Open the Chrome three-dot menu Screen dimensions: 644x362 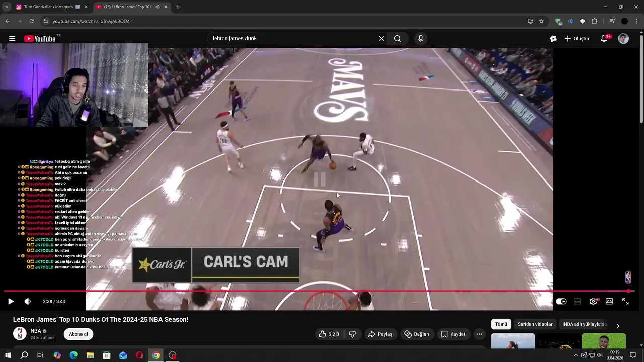click(637, 21)
